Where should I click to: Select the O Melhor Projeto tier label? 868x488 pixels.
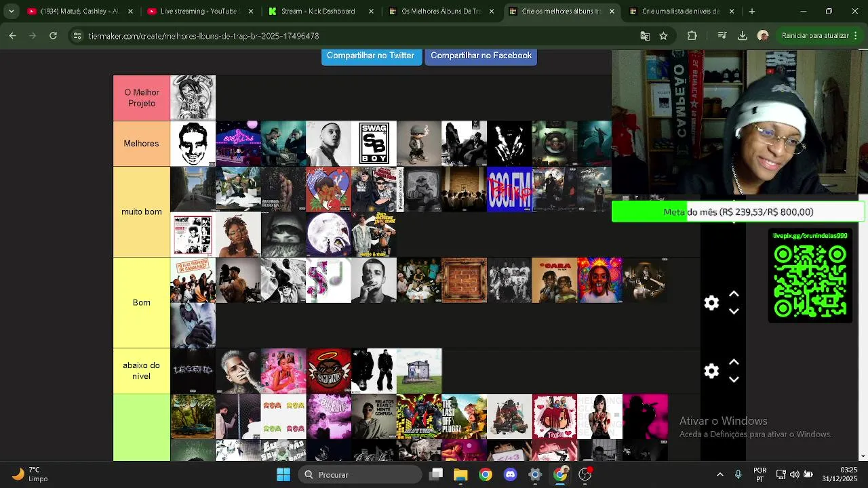tap(142, 98)
